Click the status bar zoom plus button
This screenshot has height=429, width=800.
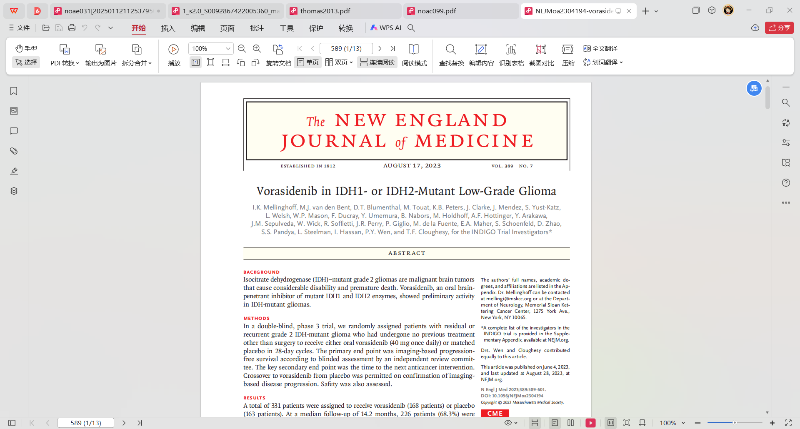[772, 423]
